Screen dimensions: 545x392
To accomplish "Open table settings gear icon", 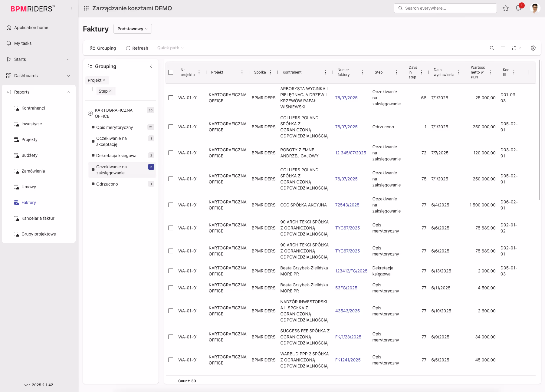I will pyautogui.click(x=533, y=48).
